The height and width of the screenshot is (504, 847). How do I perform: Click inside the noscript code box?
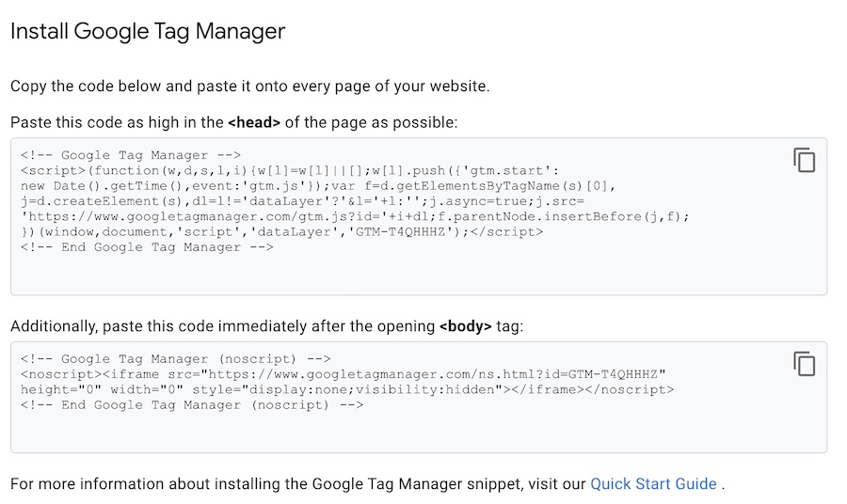point(414,431)
